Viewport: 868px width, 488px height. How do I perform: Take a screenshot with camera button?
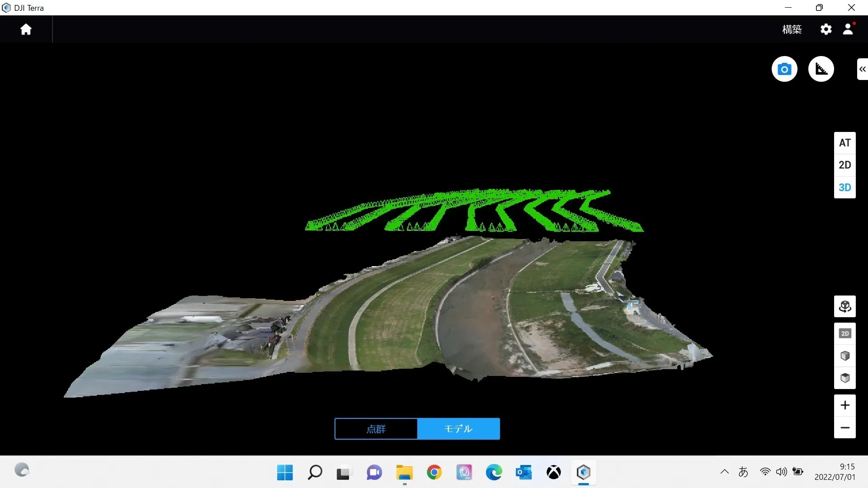(784, 69)
